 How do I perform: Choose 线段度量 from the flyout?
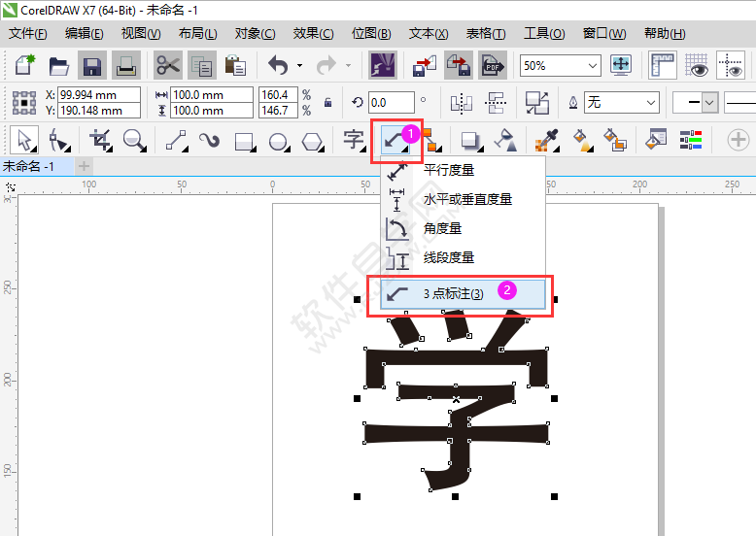463,257
